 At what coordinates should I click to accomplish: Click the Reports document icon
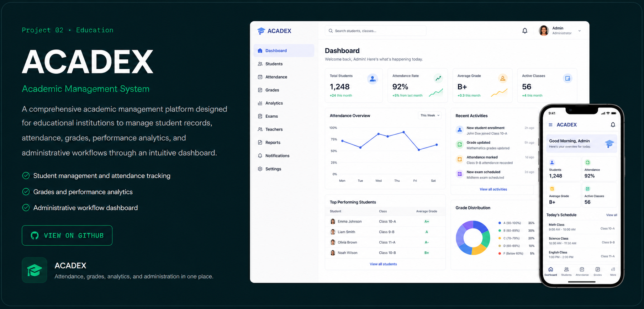(260, 143)
